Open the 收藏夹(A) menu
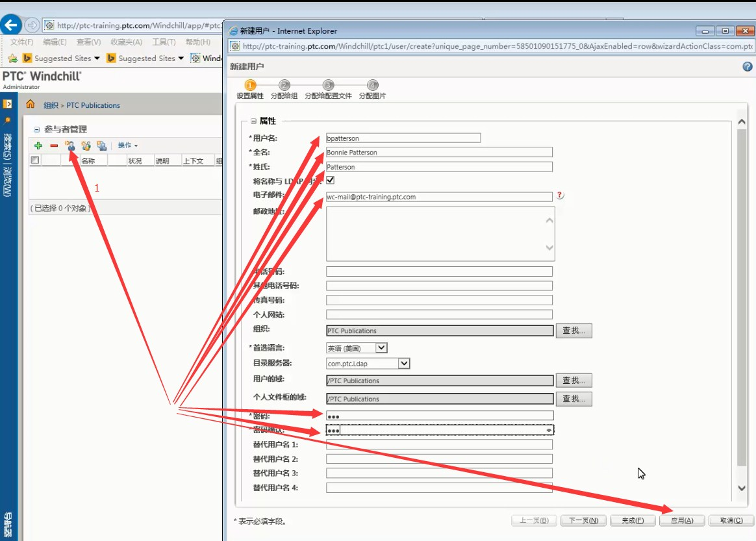756x541 pixels. point(126,42)
